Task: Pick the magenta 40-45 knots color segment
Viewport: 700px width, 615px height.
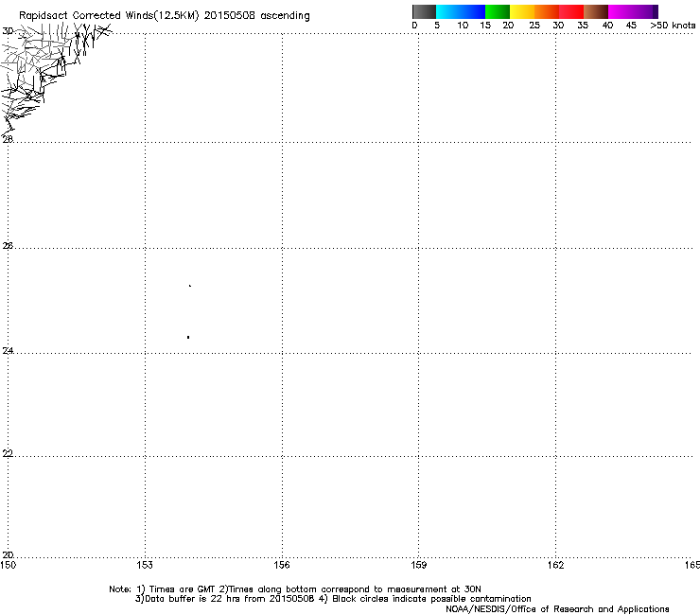Action: [629, 11]
